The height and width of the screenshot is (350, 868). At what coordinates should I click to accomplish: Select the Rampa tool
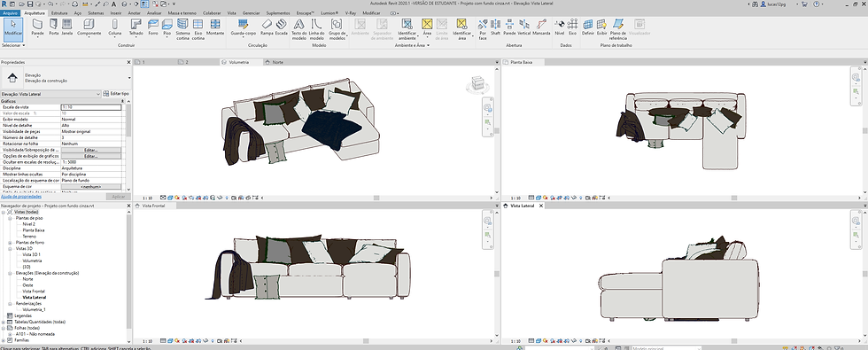point(267,27)
